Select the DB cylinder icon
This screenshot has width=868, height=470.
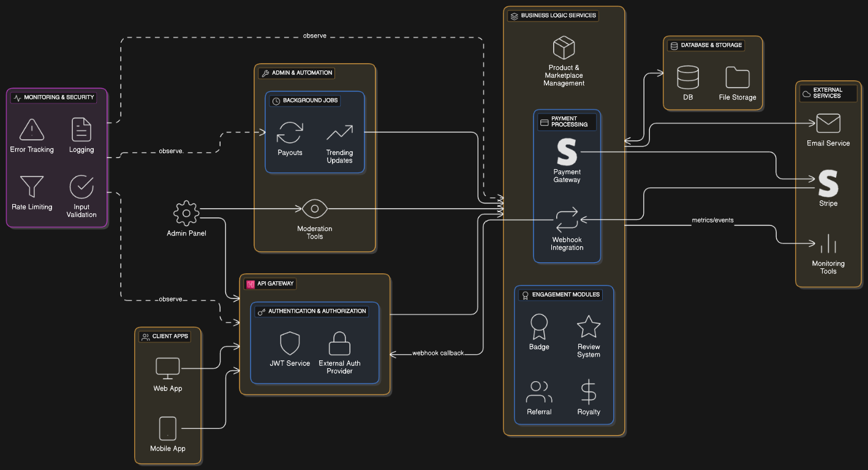click(688, 78)
